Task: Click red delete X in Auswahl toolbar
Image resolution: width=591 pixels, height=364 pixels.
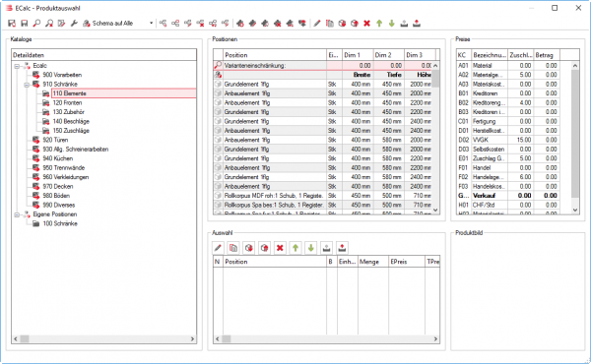Action: [x=280, y=248]
